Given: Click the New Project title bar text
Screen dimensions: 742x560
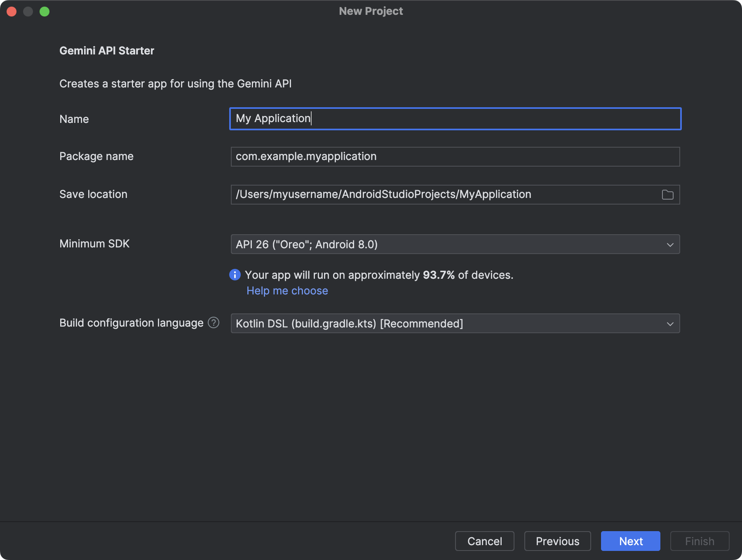Looking at the screenshot, I should pyautogui.click(x=371, y=11).
